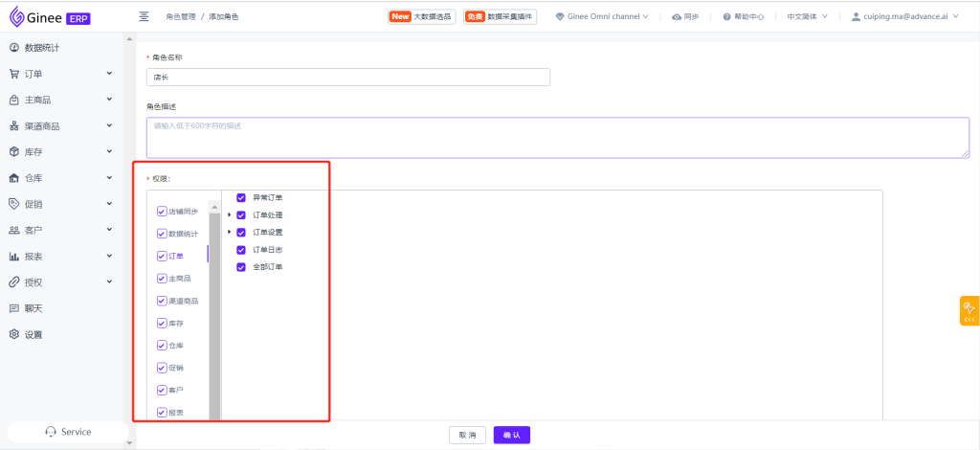
Task: Click the permission list vertical scrollbar
Action: coord(215,306)
